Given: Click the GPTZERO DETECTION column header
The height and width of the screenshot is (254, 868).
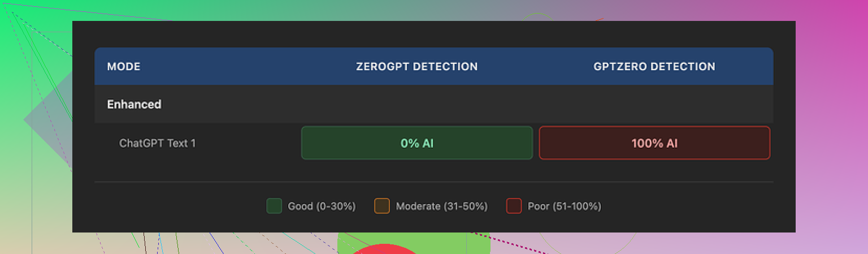Looking at the screenshot, I should [x=654, y=67].
